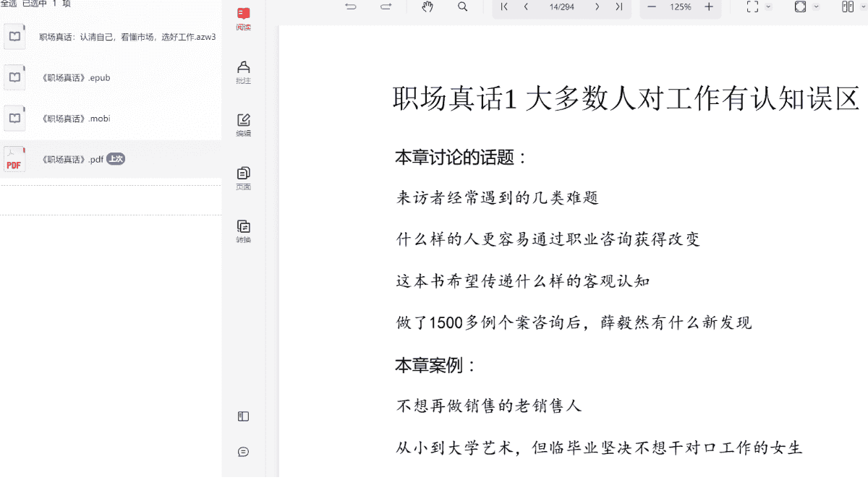Open the 转换 convert tab
Viewport: 868px width, 480px height.
244,231
